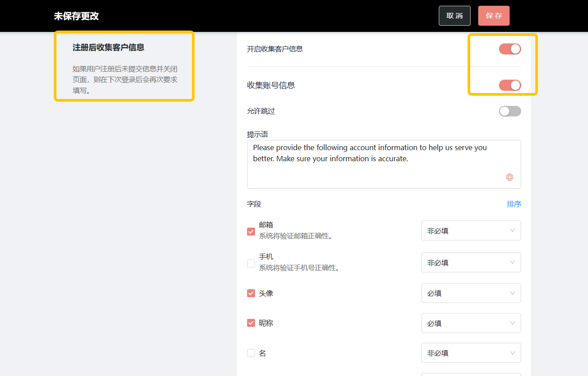Click the 保存 button
This screenshot has width=588, height=376.
(x=494, y=16)
